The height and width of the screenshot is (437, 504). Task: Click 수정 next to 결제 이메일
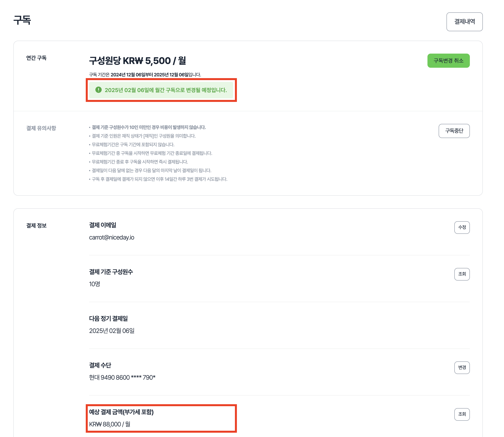pos(462,227)
